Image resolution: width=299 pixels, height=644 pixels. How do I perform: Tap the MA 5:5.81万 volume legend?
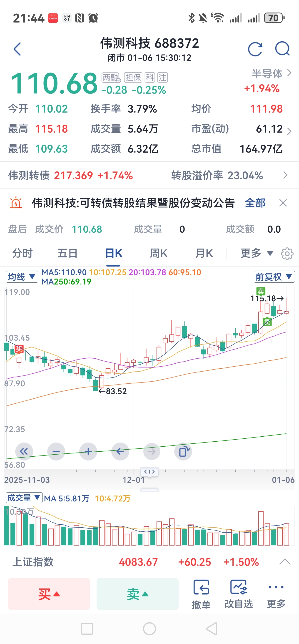pyautogui.click(x=67, y=498)
